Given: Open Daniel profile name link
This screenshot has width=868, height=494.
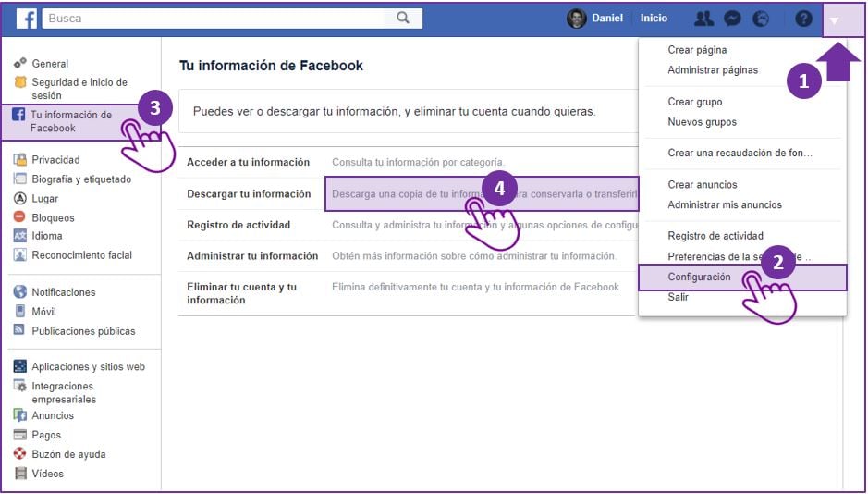Looking at the screenshot, I should (x=607, y=19).
